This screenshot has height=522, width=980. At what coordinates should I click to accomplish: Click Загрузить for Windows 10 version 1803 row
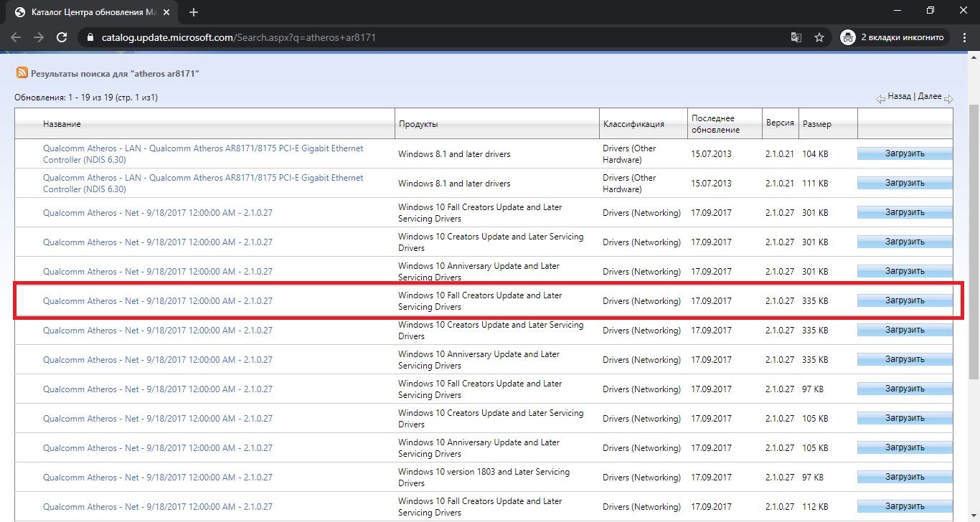pos(905,477)
